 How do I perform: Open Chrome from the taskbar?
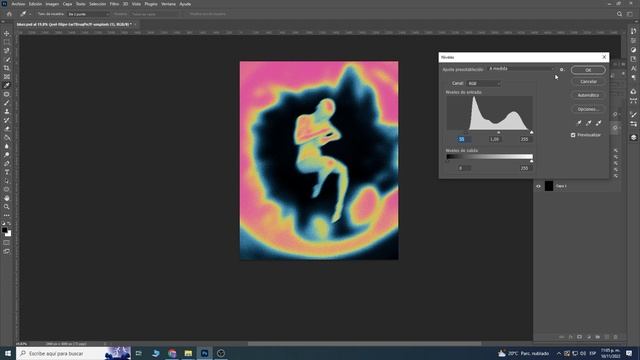172,353
